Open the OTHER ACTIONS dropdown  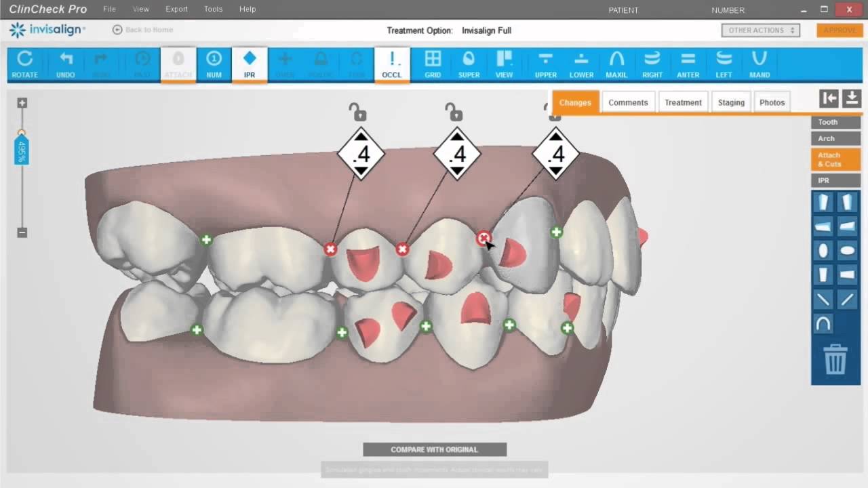(761, 30)
